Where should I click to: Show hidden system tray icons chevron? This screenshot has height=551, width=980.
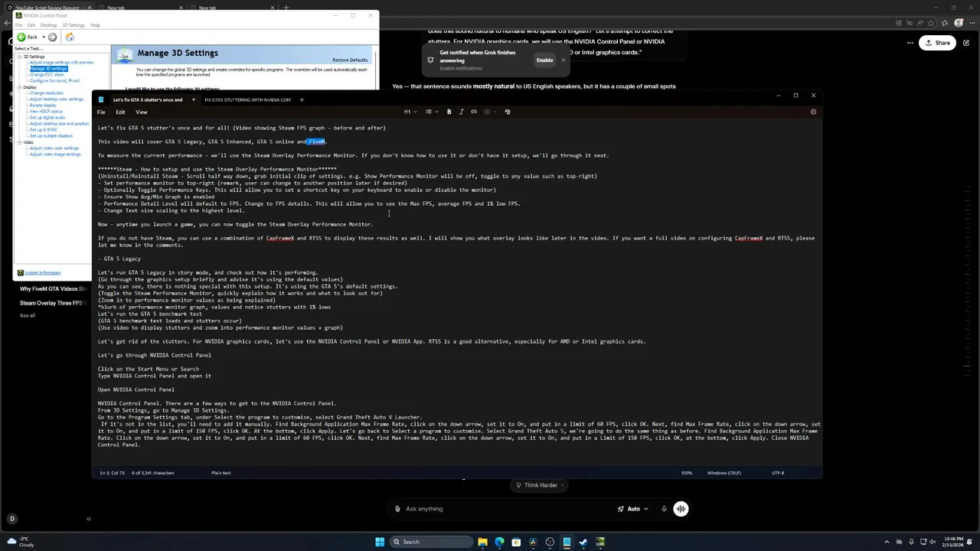[887, 542]
